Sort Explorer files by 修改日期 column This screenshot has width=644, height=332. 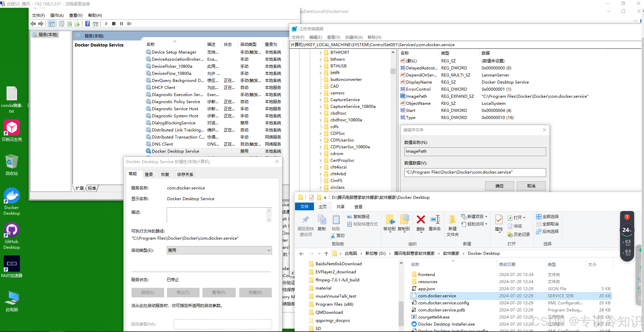(x=507, y=265)
